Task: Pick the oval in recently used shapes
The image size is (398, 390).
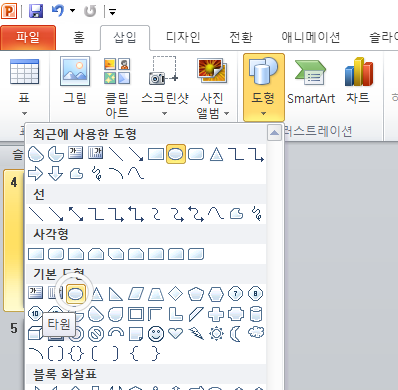Action: click(176, 154)
